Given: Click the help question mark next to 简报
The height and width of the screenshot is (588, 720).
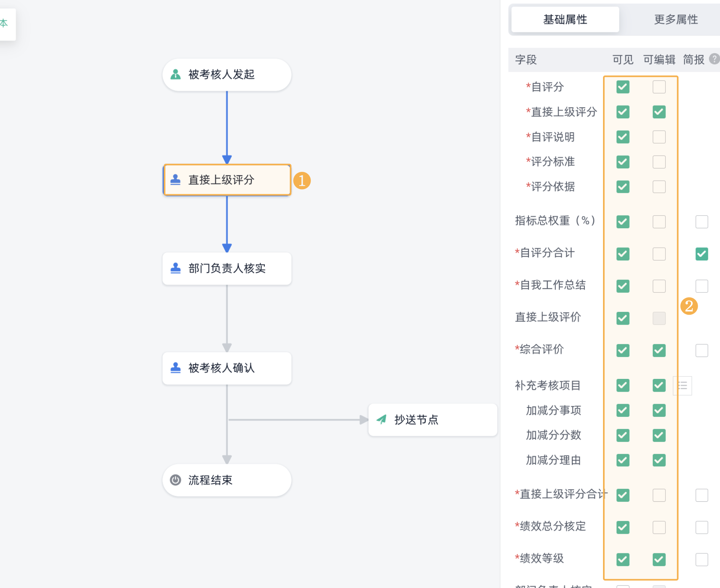Looking at the screenshot, I should pyautogui.click(x=714, y=59).
